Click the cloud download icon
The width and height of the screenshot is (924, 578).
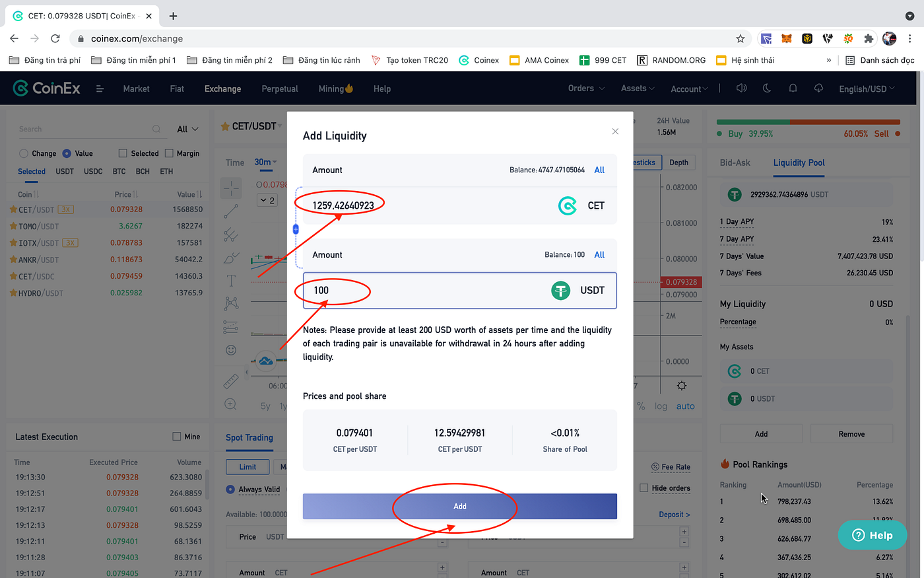[x=818, y=88]
